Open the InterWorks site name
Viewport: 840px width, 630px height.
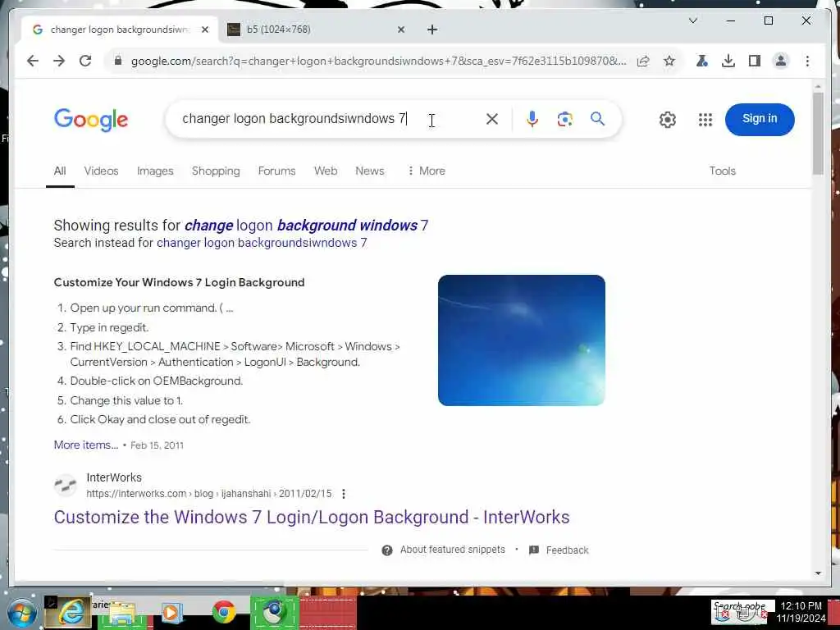114,478
